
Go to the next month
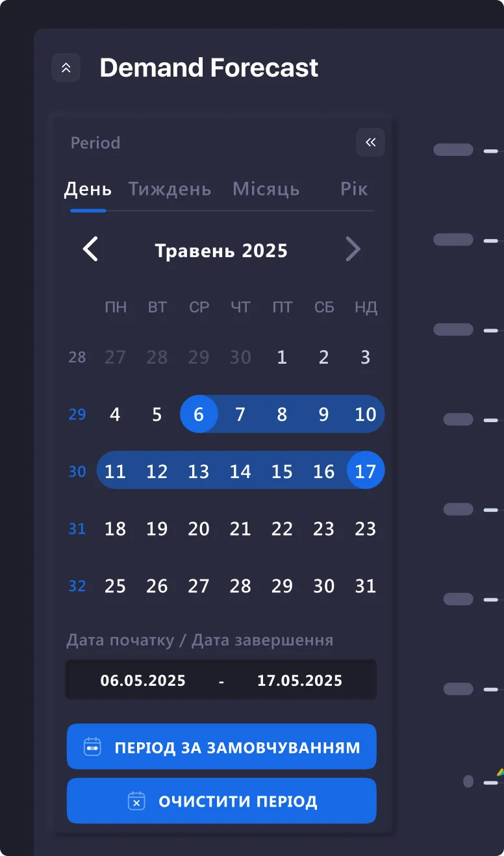[353, 249]
